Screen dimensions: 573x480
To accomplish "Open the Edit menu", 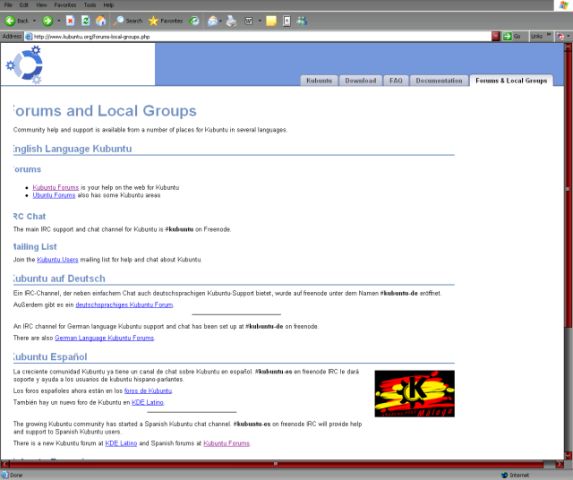I will pyautogui.click(x=24, y=5).
